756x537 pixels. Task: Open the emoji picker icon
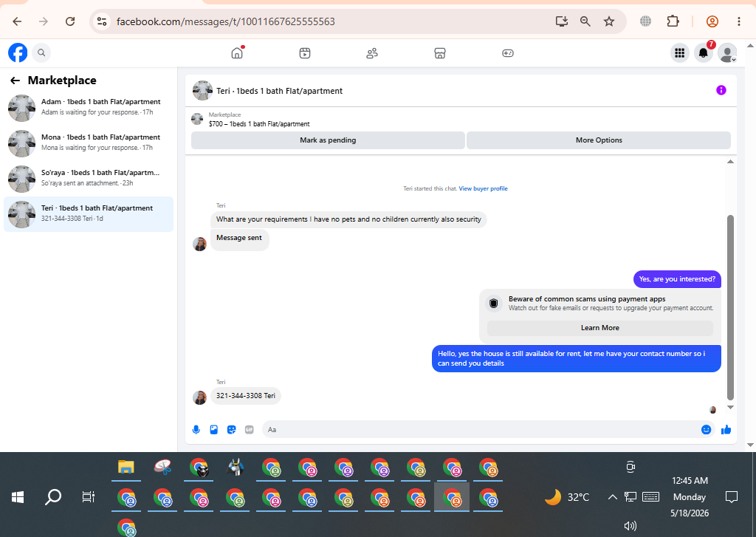tap(706, 429)
